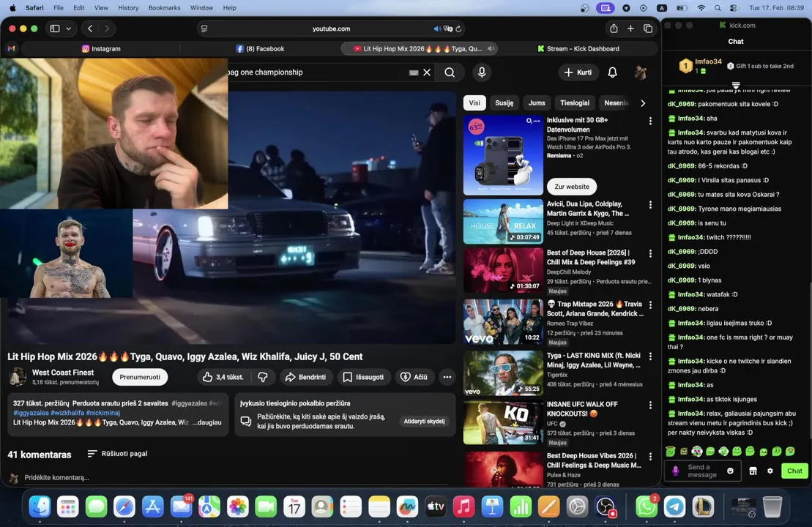Image resolution: width=812 pixels, height=527 pixels.
Task: Open options menu for Tyga - LAST KING MIX
Action: point(650,356)
